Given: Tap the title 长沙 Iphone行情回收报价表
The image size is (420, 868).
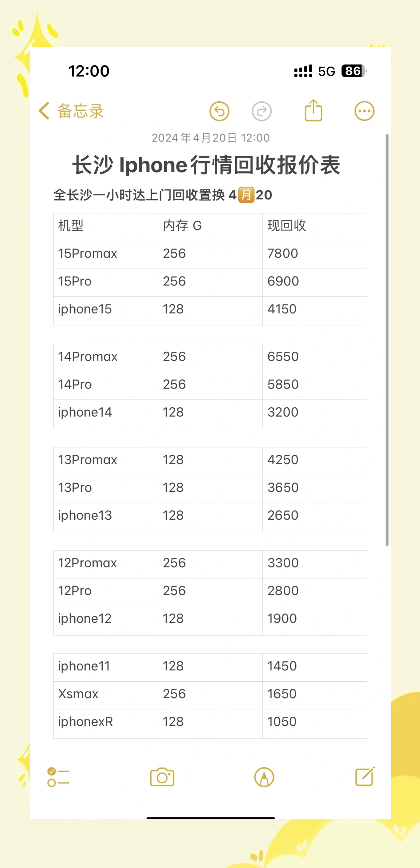Looking at the screenshot, I should pyautogui.click(x=206, y=165).
